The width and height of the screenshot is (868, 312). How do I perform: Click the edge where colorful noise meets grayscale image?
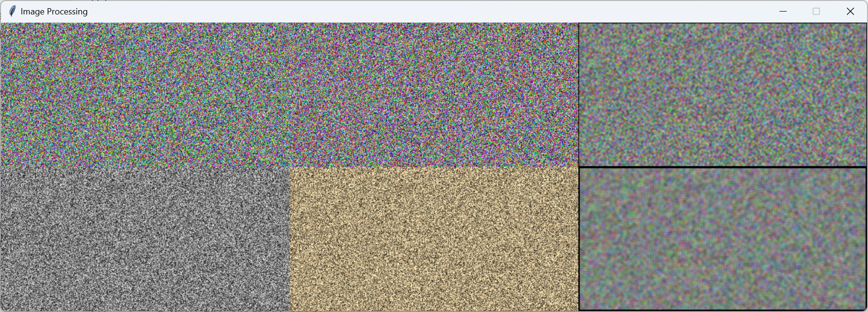144,167
